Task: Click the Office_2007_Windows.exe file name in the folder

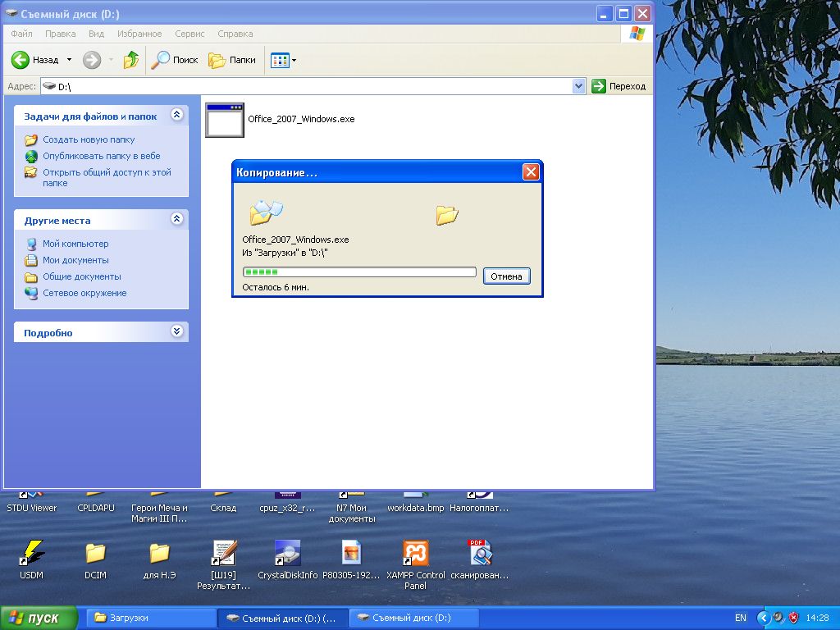Action: [x=301, y=119]
